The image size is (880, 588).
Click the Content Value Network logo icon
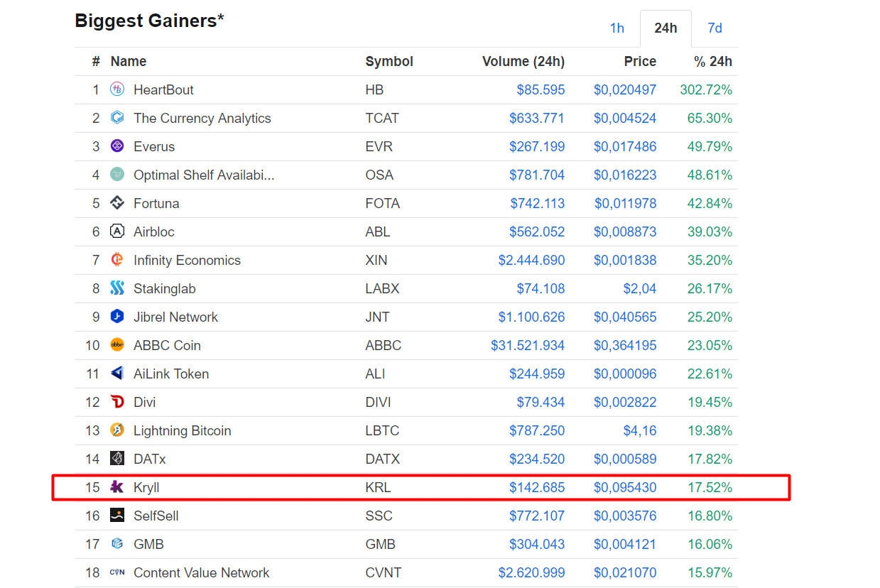point(117,572)
